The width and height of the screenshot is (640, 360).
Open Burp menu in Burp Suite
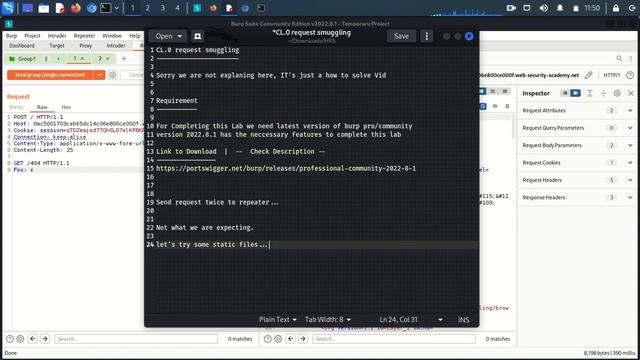11,36
